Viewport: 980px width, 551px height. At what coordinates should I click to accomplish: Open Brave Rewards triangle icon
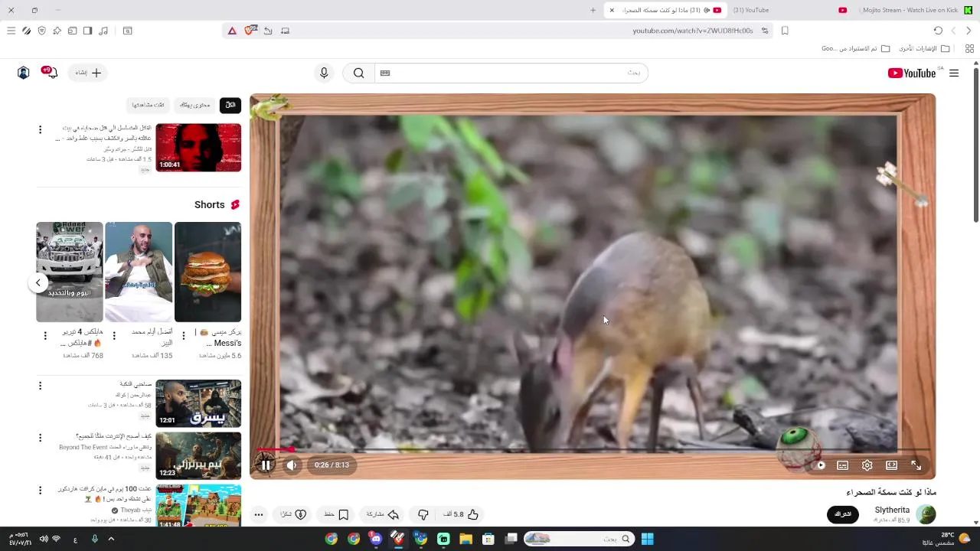232,31
